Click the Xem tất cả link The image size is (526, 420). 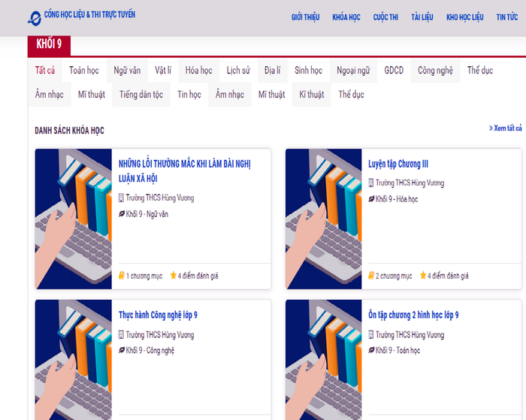[x=506, y=128]
